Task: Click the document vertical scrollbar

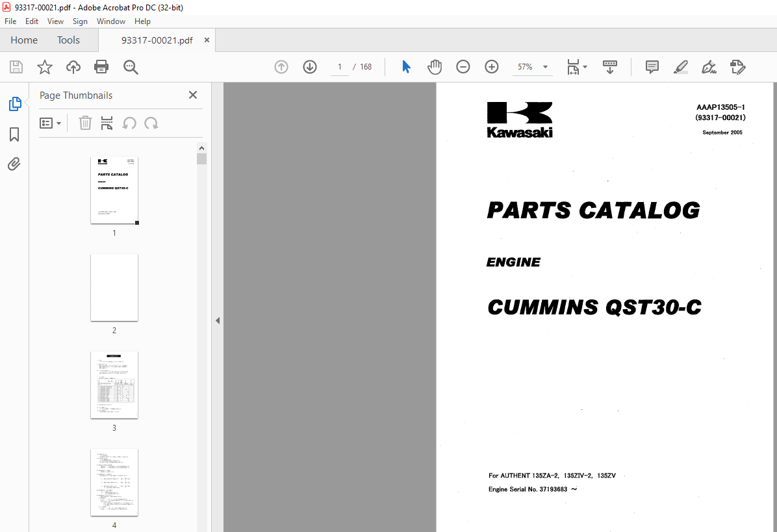Action: (x=774, y=307)
